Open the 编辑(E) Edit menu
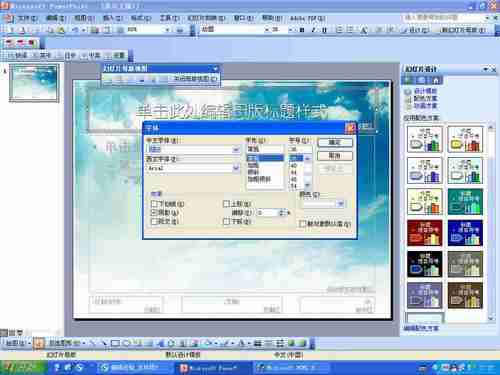This screenshot has height=375, width=500. click(56, 18)
